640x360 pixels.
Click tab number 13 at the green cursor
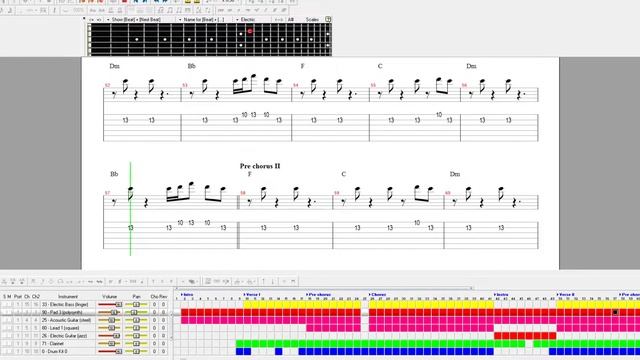(131, 228)
